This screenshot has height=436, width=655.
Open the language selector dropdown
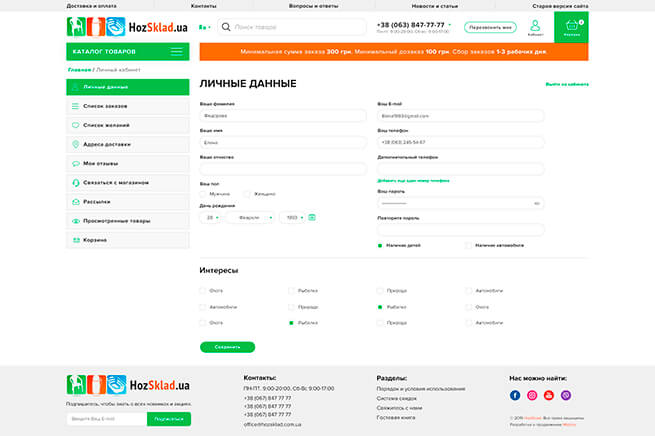pyautogui.click(x=205, y=27)
